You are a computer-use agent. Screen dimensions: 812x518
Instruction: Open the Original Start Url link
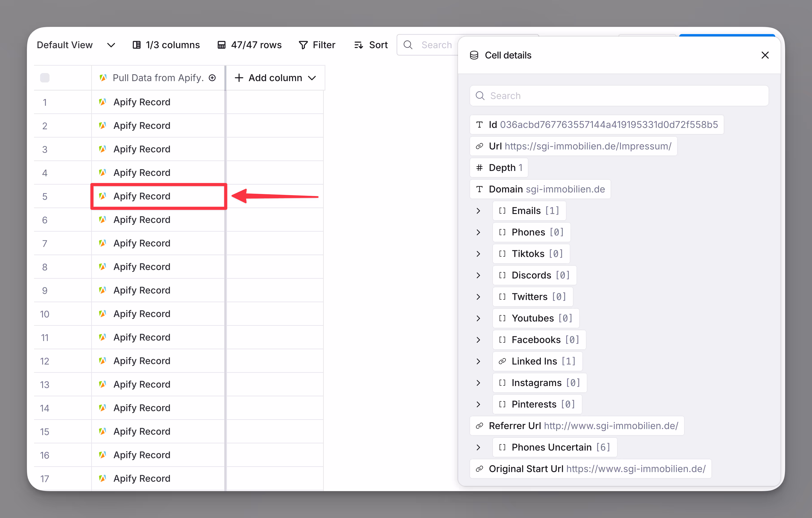[x=636, y=469]
